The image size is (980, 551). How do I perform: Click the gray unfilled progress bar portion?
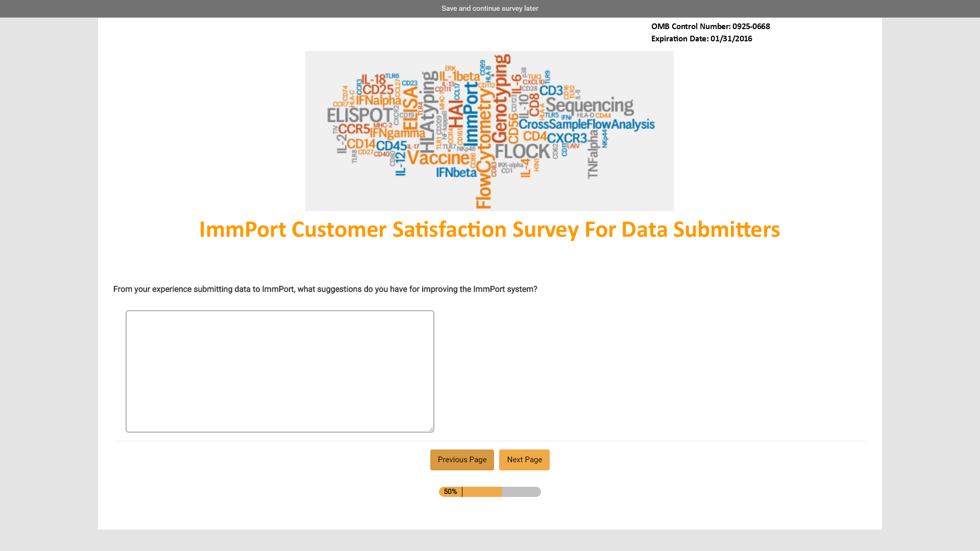(521, 492)
